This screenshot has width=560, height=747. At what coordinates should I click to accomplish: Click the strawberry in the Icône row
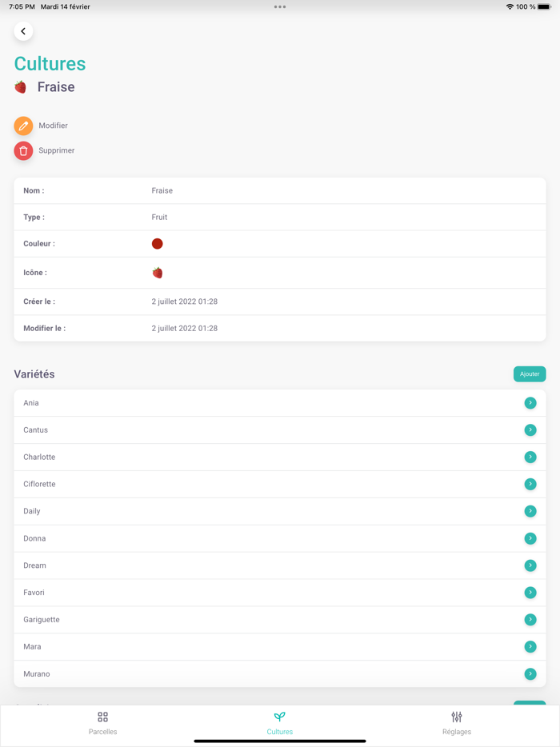click(158, 273)
